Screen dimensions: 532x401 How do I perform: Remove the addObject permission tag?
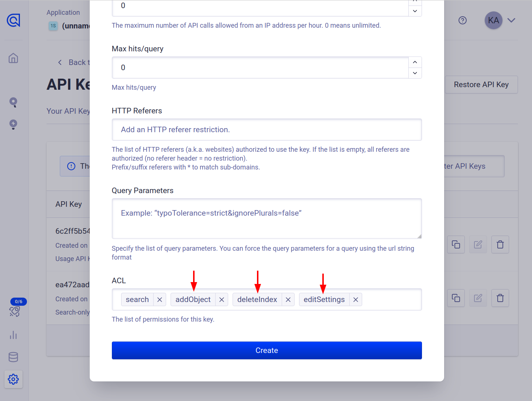pos(222,299)
